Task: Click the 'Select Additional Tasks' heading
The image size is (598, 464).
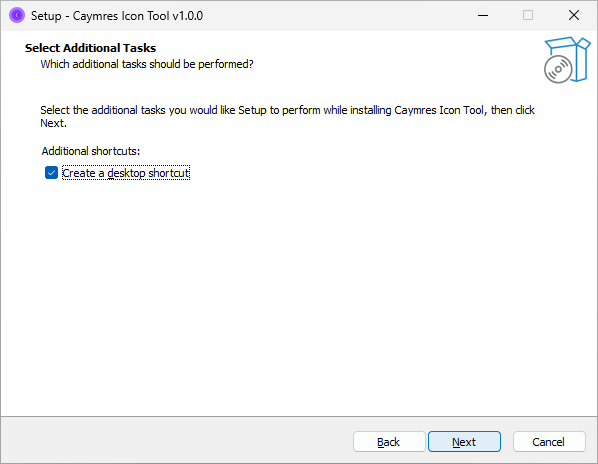Action: [x=90, y=48]
